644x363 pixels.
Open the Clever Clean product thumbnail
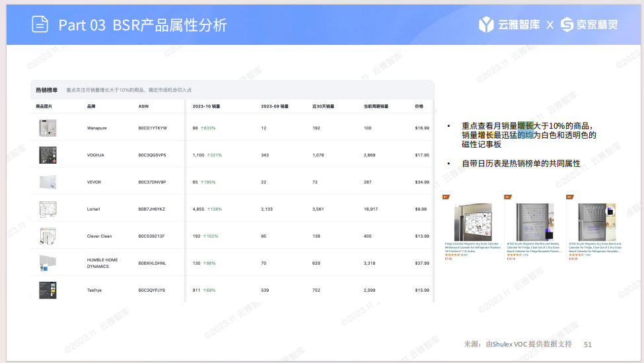click(48, 236)
